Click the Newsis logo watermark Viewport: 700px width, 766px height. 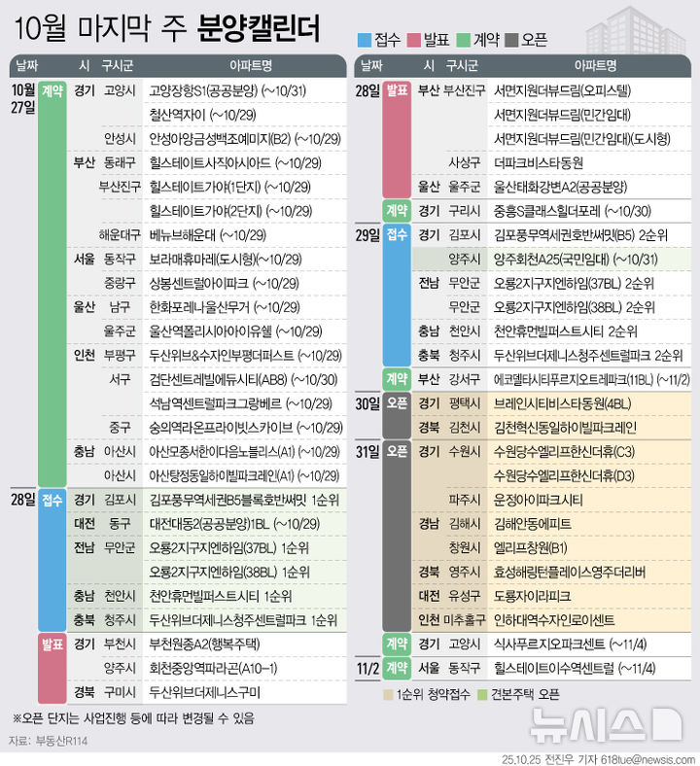click(x=604, y=724)
